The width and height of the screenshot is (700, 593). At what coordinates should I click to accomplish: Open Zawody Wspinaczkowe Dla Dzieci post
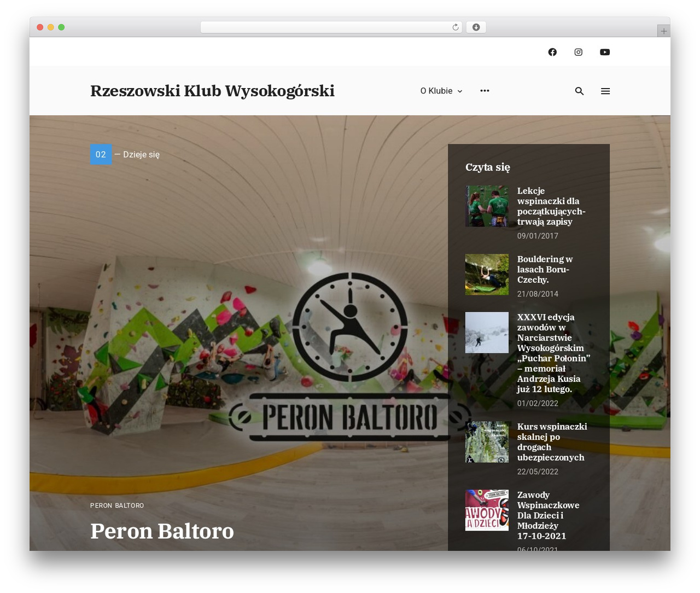coord(548,515)
